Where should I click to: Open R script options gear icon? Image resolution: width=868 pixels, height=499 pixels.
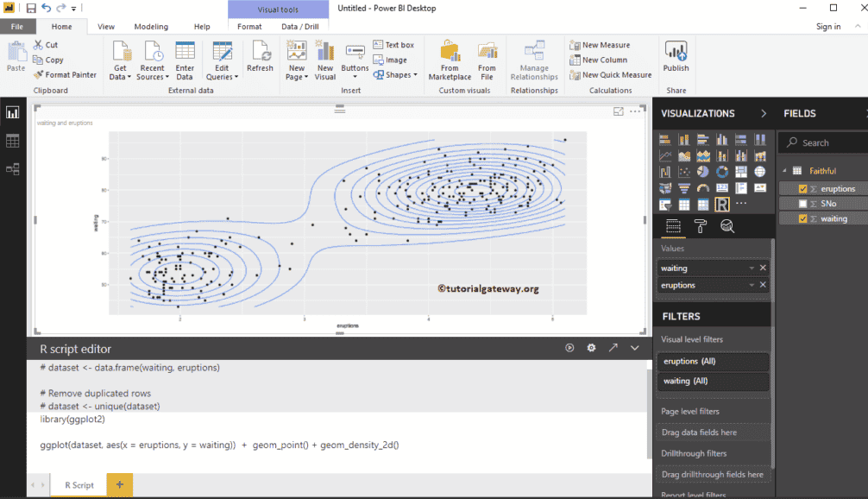click(x=591, y=348)
